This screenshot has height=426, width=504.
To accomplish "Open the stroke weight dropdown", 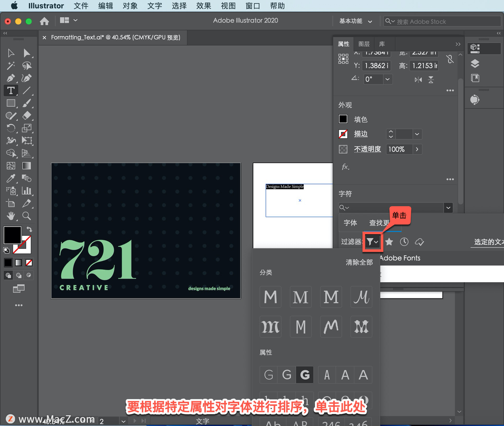I will [417, 134].
